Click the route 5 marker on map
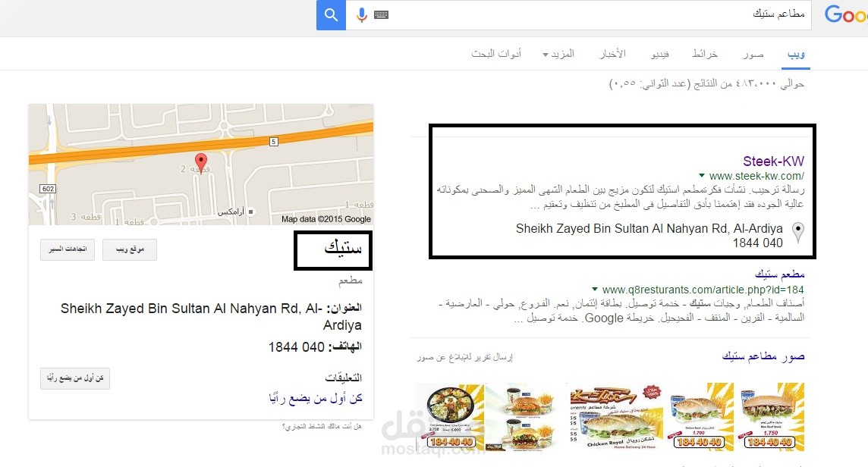 coord(273,142)
